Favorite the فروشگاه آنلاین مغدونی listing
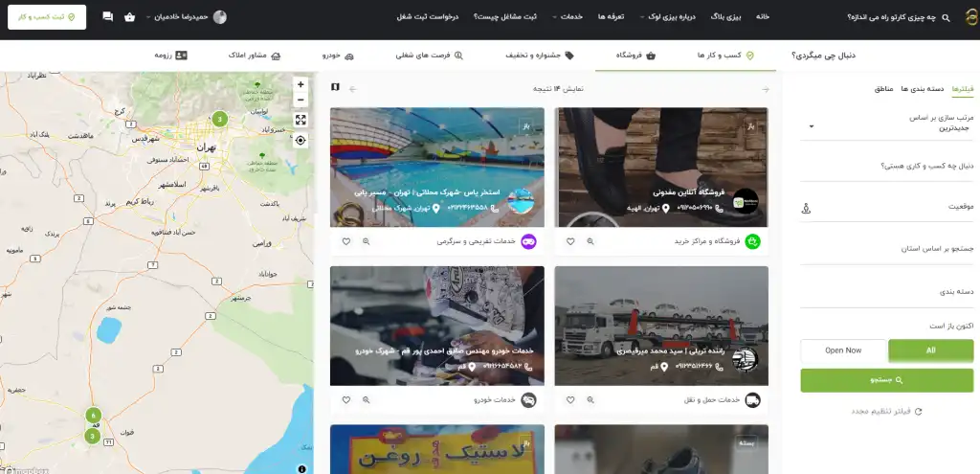The height and width of the screenshot is (474, 980). tap(570, 241)
